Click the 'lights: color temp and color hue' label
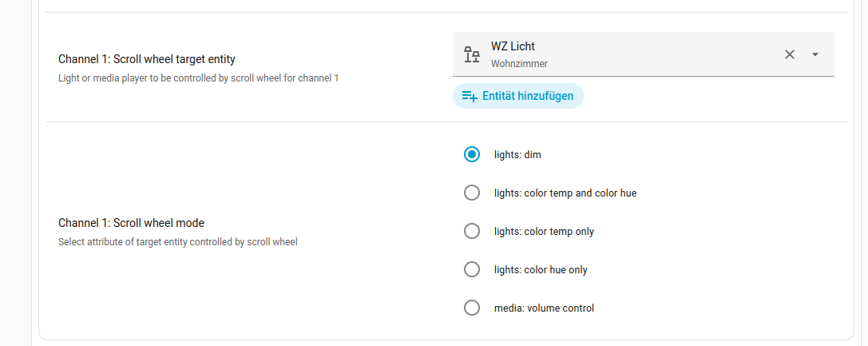This screenshot has width=868, height=346. (565, 193)
